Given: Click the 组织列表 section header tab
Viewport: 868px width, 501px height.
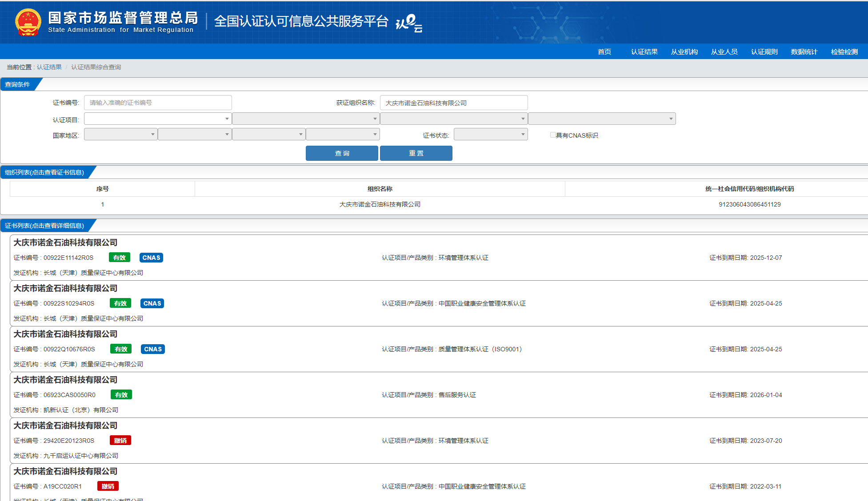Looking at the screenshot, I should click(44, 172).
